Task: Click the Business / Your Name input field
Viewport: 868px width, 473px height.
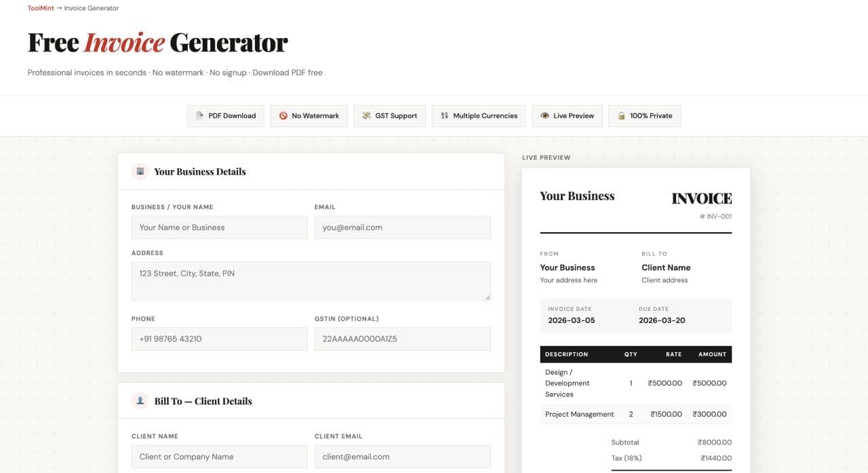Action: pos(219,227)
